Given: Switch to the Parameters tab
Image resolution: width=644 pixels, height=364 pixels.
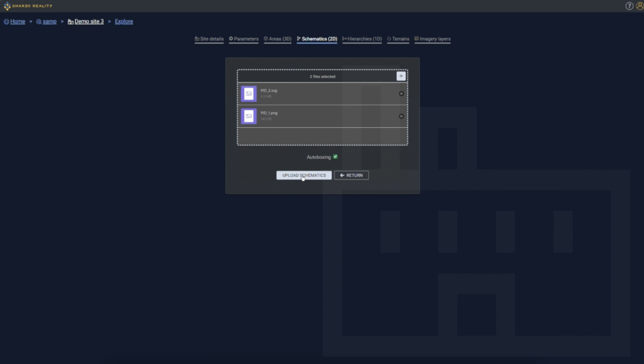Looking at the screenshot, I should (245, 38).
